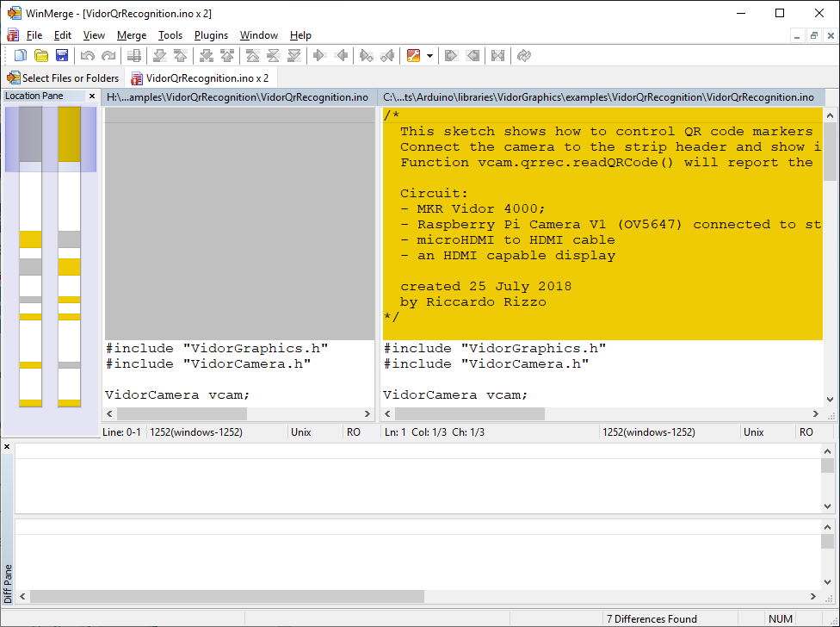This screenshot has height=627, width=840.
Task: Jump to the first difference using the toolbar
Action: [251, 56]
